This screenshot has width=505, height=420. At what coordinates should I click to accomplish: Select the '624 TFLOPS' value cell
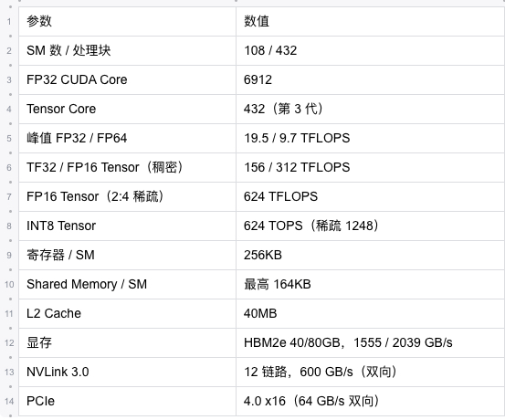(x=371, y=197)
